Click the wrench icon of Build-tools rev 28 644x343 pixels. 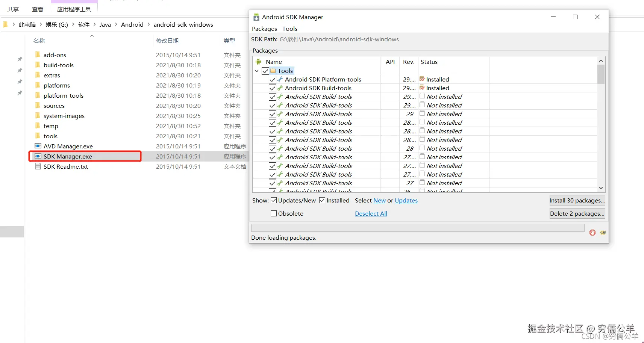click(280, 148)
